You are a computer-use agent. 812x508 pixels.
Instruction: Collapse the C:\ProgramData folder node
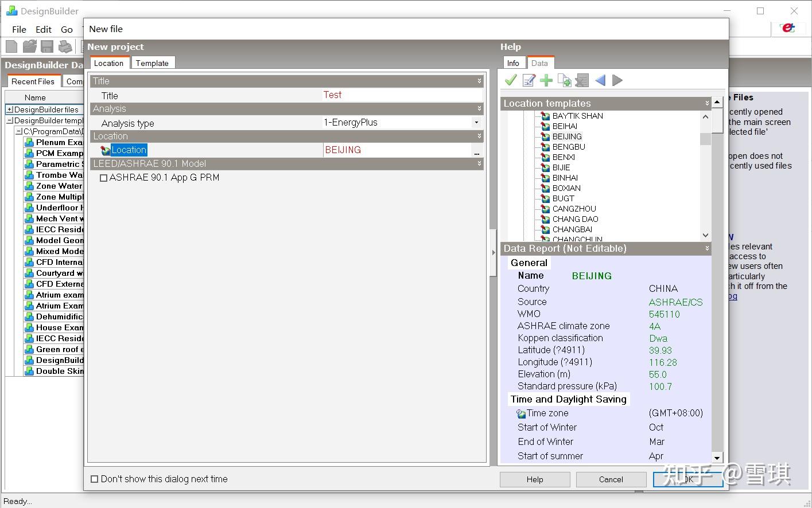pyautogui.click(x=18, y=131)
